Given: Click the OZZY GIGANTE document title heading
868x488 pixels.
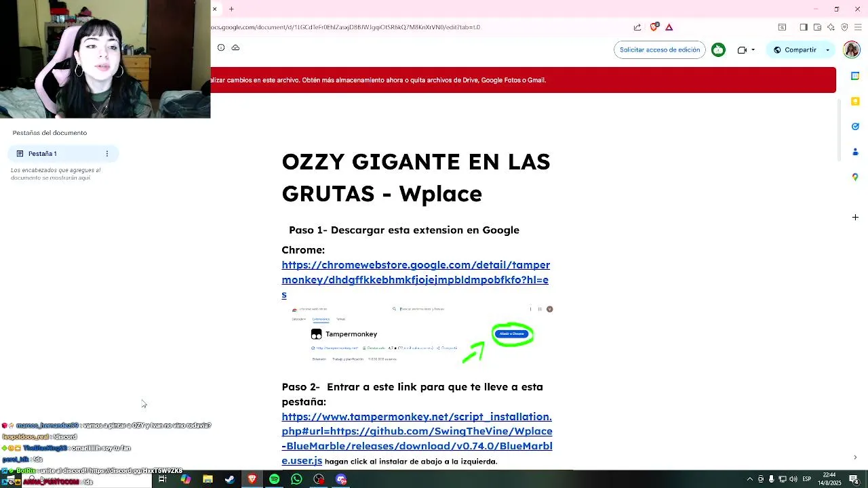Looking at the screenshot, I should tap(416, 178).
